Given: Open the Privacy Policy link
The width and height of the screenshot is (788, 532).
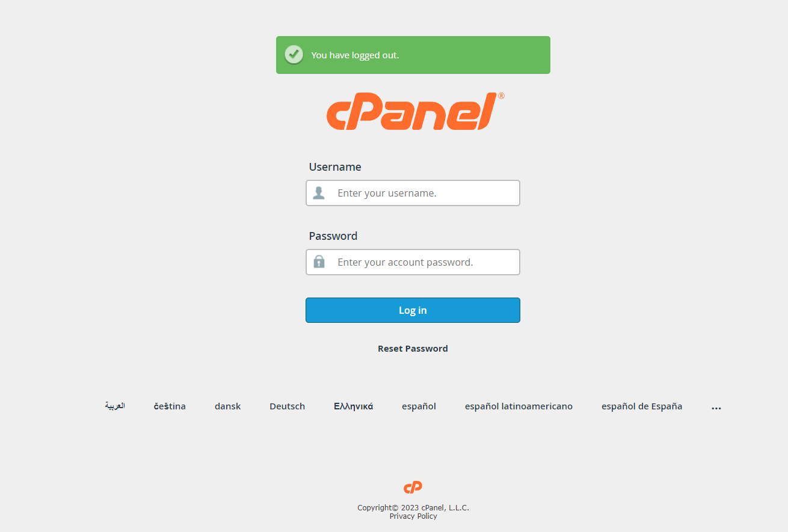Looking at the screenshot, I should tap(413, 516).
